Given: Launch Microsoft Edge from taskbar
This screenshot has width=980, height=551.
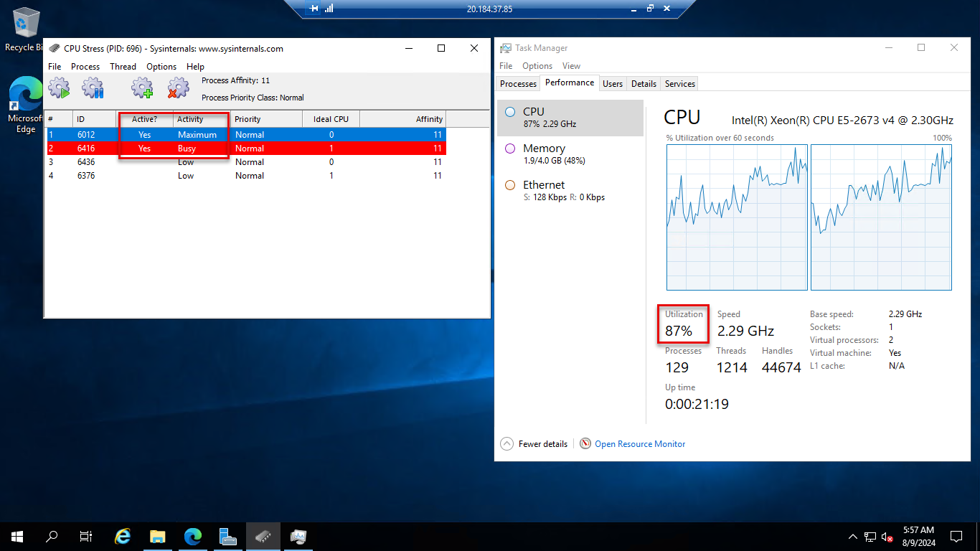Looking at the screenshot, I should pyautogui.click(x=193, y=536).
